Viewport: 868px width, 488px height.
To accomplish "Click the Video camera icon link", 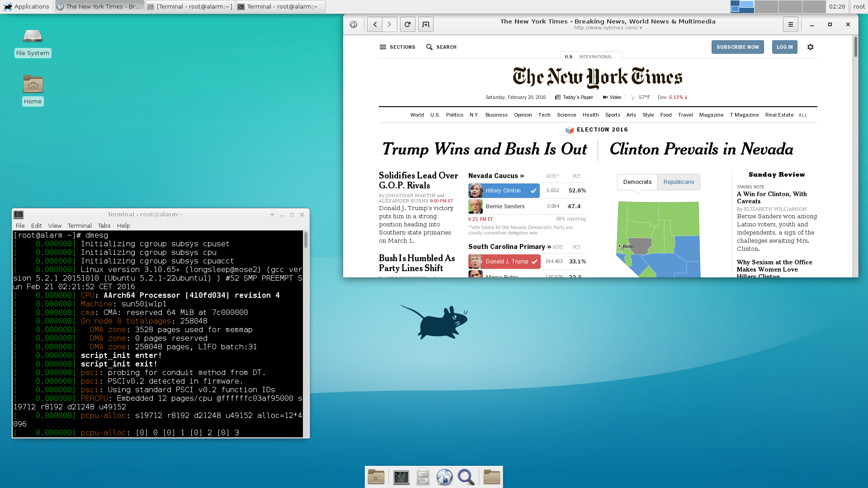I will [x=605, y=97].
